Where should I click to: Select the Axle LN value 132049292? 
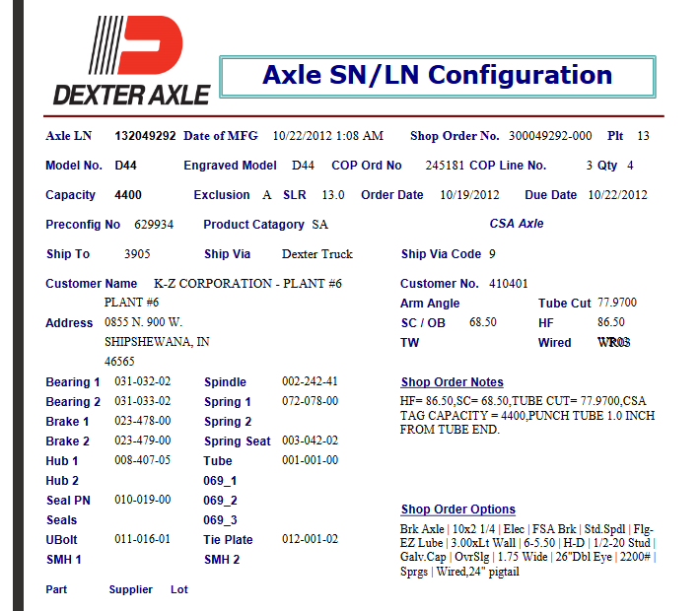tap(145, 136)
